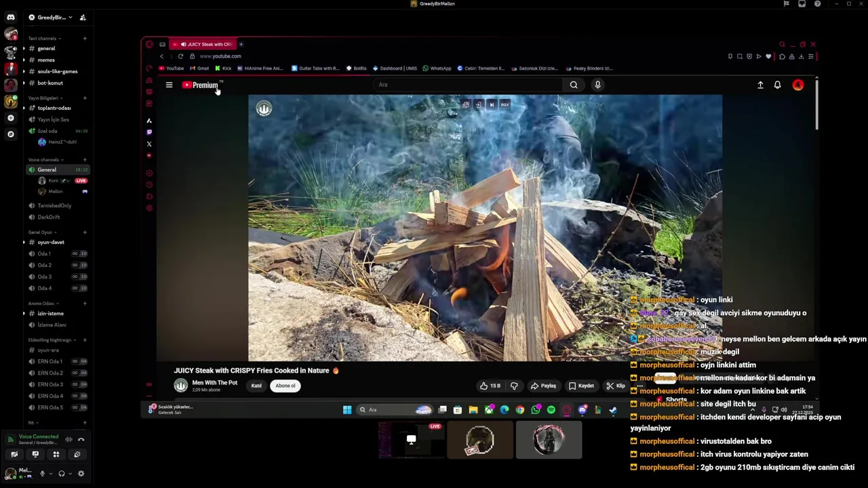Open microphone input options arrow

[50, 474]
